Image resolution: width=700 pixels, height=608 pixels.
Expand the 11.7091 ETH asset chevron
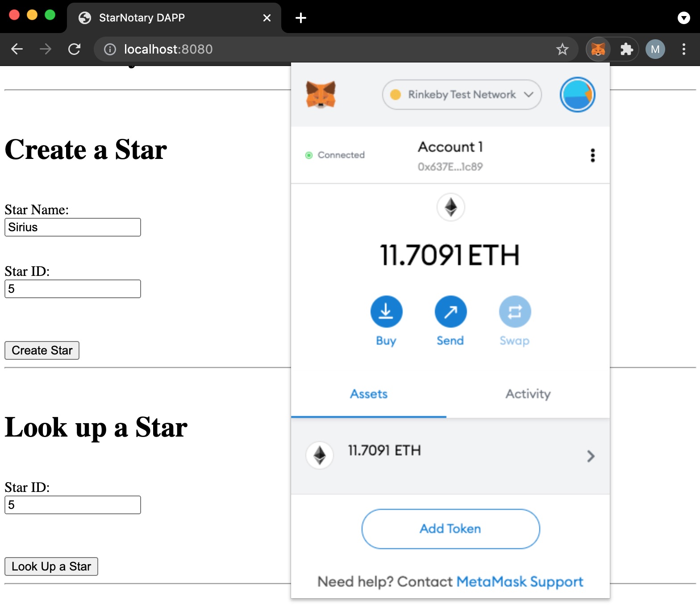(591, 456)
